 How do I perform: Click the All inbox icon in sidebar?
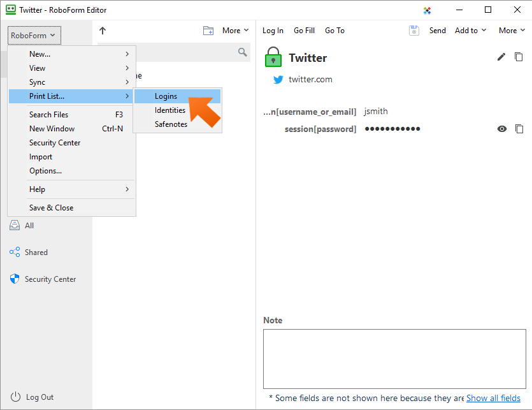15,225
